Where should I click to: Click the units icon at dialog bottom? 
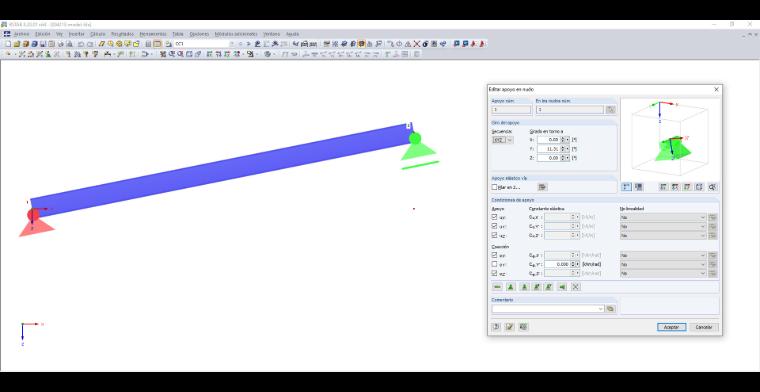click(x=523, y=327)
